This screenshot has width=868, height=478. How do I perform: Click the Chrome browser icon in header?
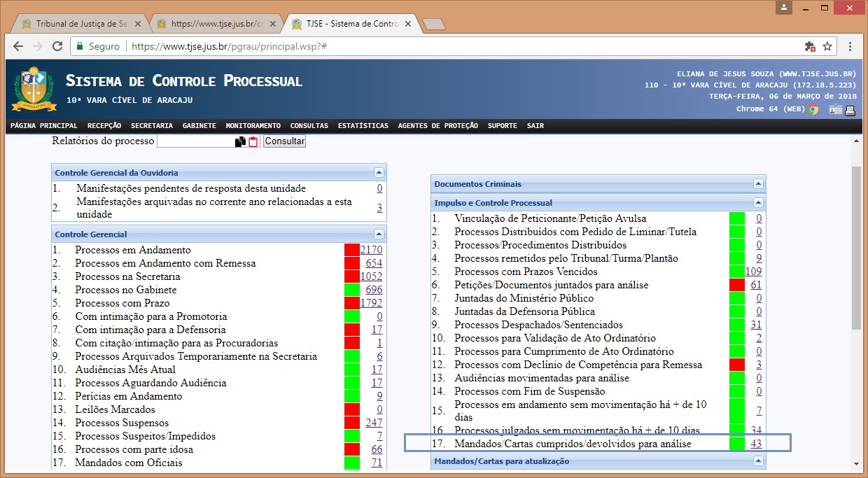[813, 109]
